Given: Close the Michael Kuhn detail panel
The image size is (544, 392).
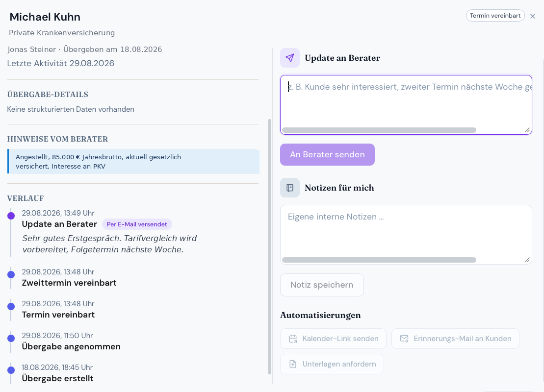Looking at the screenshot, I should [533, 16].
